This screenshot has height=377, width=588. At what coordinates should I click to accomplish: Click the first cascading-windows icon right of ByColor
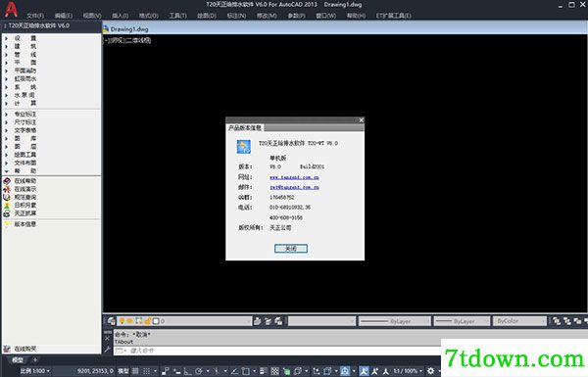557,321
